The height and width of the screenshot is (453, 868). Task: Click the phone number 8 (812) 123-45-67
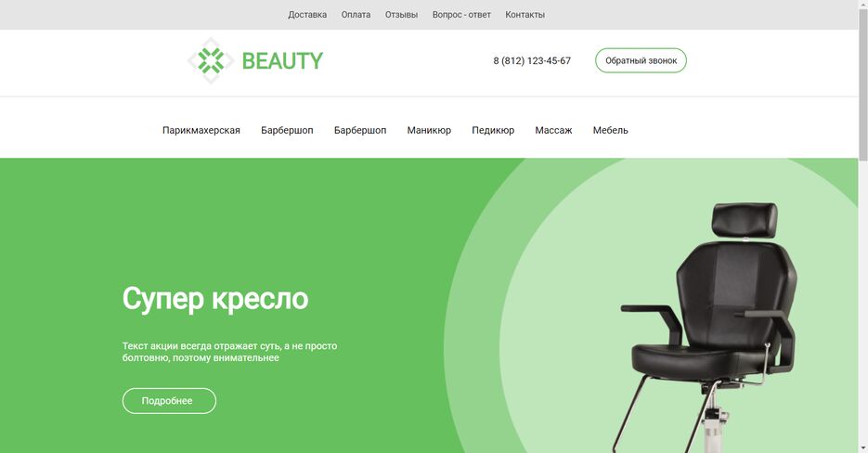pos(532,61)
